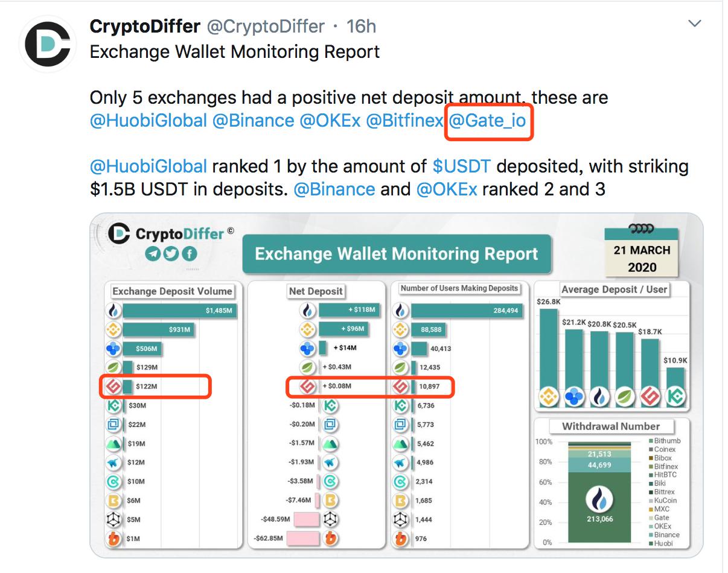Click the 21 March 2020 calendar date
This screenshot has height=573, width=728.
click(x=642, y=258)
